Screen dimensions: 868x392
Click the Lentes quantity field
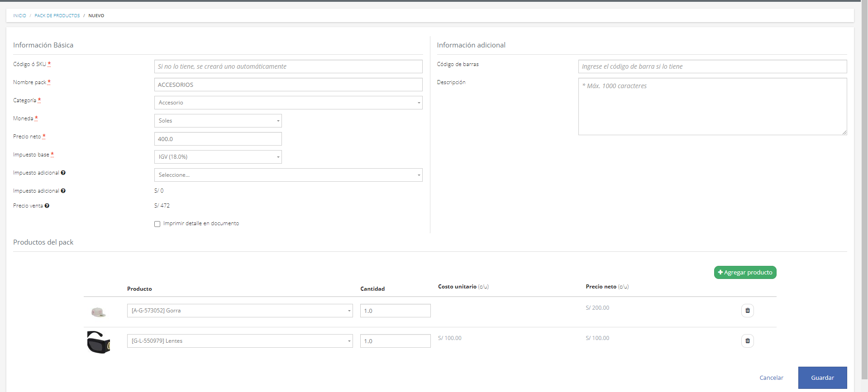[395, 341]
